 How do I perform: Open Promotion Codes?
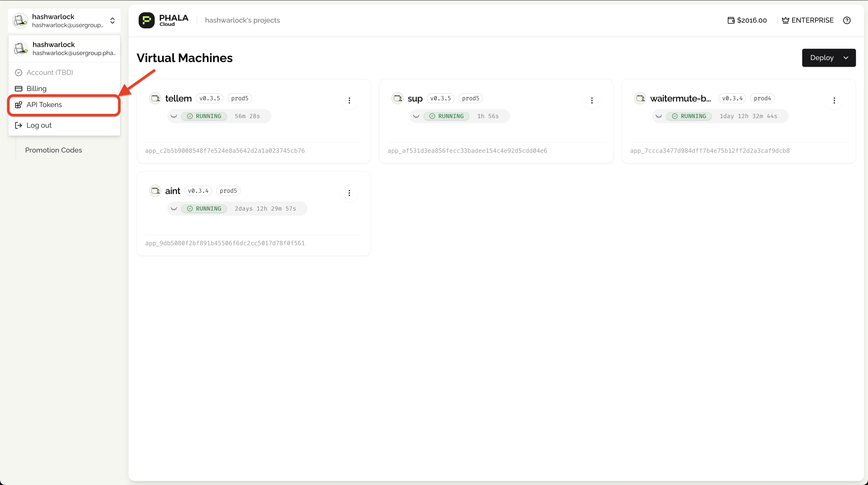(53, 150)
